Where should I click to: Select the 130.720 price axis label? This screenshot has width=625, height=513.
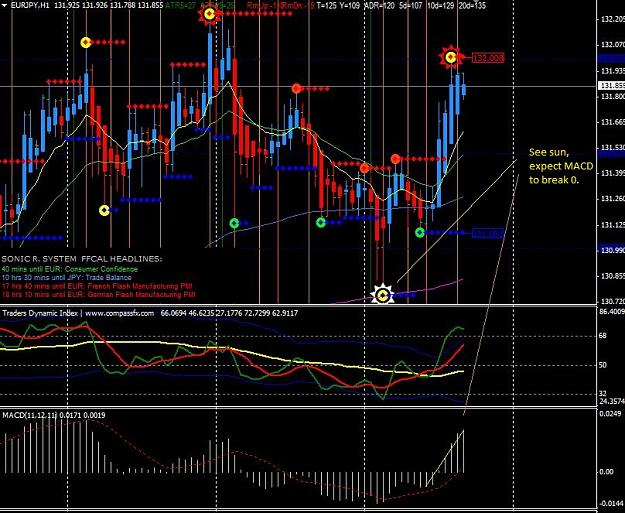[x=612, y=301]
